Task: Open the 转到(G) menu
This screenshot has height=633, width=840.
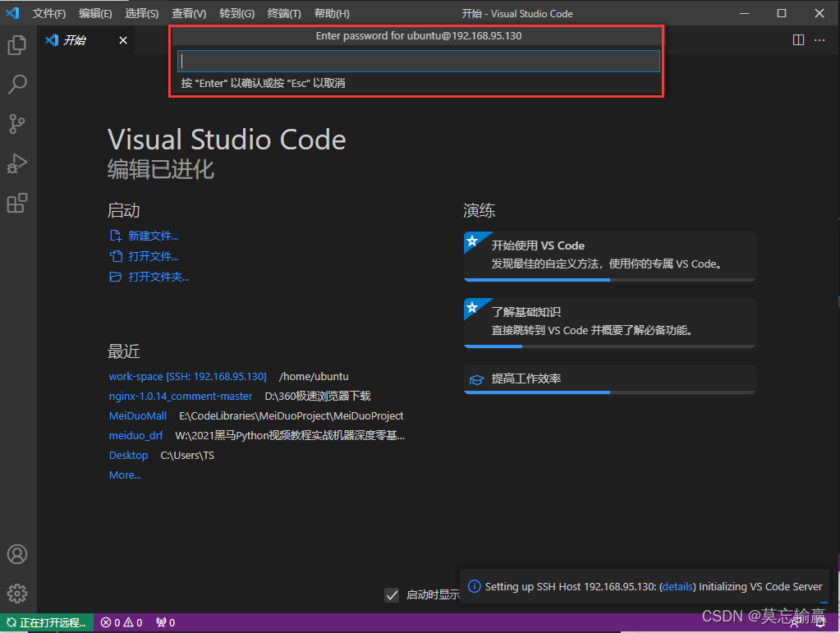Action: tap(236, 13)
